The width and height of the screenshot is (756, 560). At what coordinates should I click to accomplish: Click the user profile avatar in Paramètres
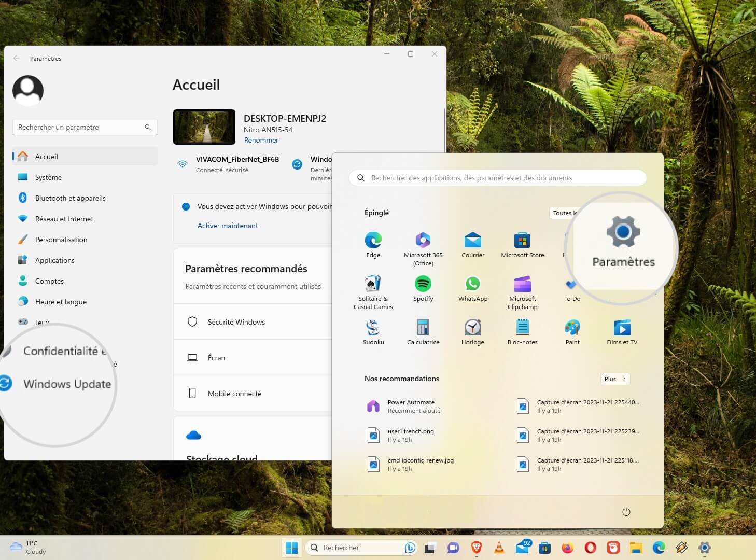tap(28, 91)
